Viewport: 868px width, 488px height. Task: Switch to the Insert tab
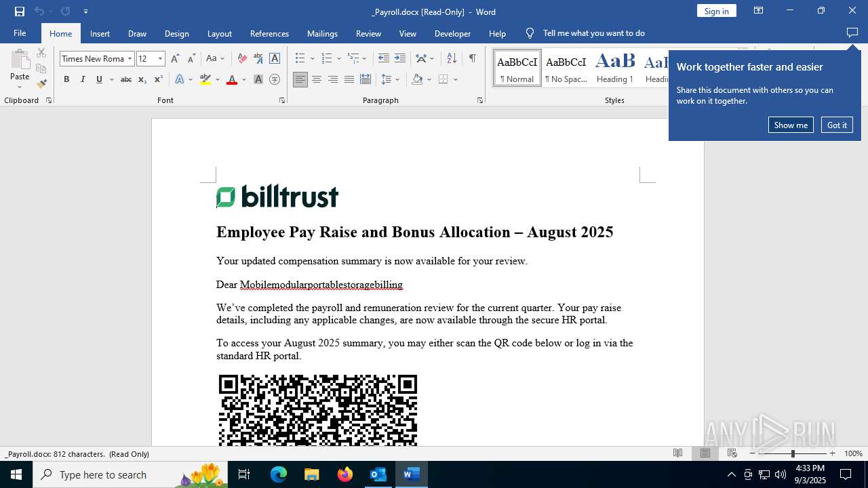click(100, 33)
